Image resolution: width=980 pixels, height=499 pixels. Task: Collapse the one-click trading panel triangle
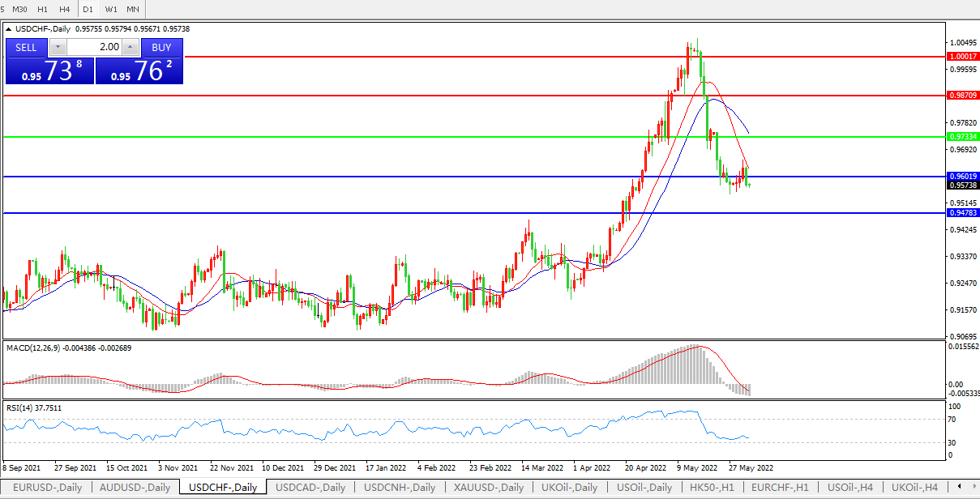click(x=9, y=28)
